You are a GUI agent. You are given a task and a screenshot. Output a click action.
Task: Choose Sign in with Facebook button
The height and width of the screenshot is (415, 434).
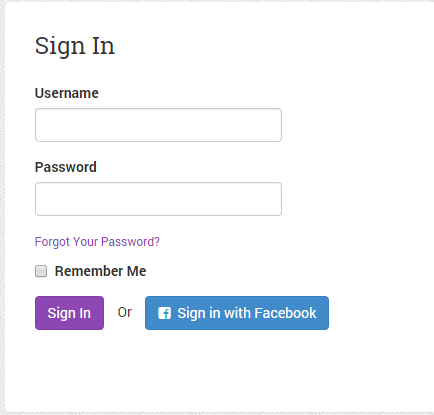tap(237, 313)
